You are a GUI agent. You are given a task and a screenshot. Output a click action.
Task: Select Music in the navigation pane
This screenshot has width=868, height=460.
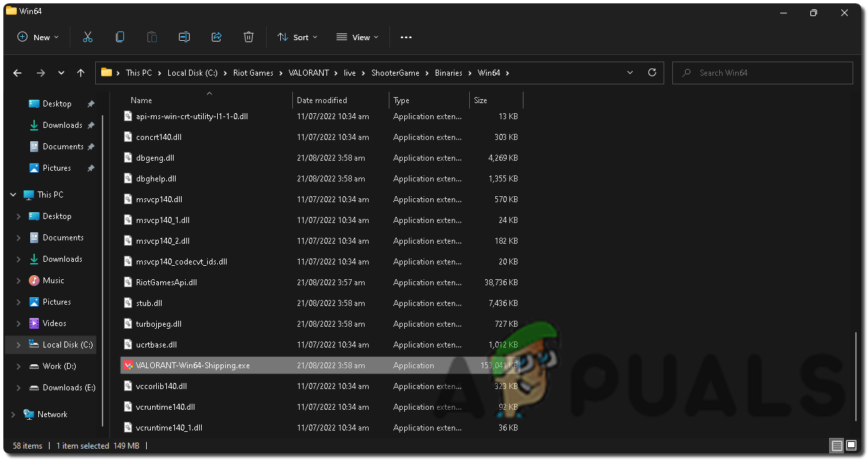(54, 281)
